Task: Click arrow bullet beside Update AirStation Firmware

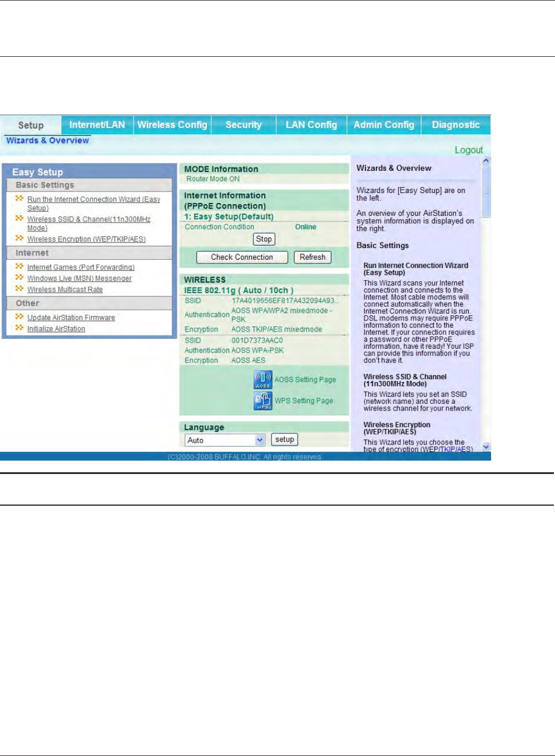Action: (x=19, y=317)
